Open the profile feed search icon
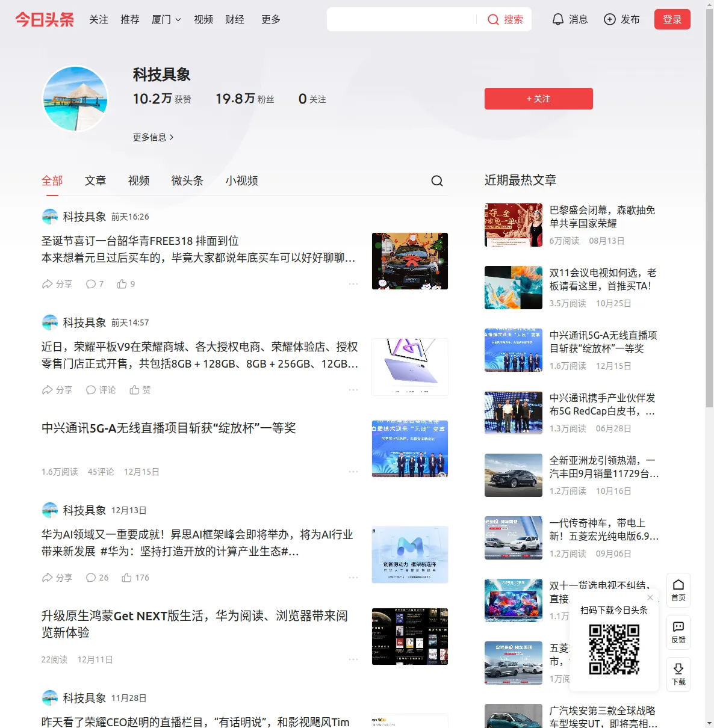Image resolution: width=714 pixels, height=728 pixels. point(437,180)
